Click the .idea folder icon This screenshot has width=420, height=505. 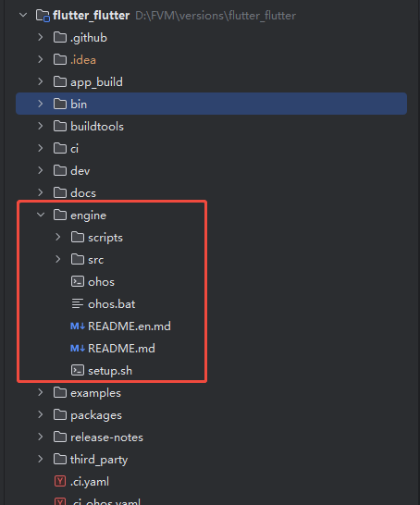[x=60, y=59]
